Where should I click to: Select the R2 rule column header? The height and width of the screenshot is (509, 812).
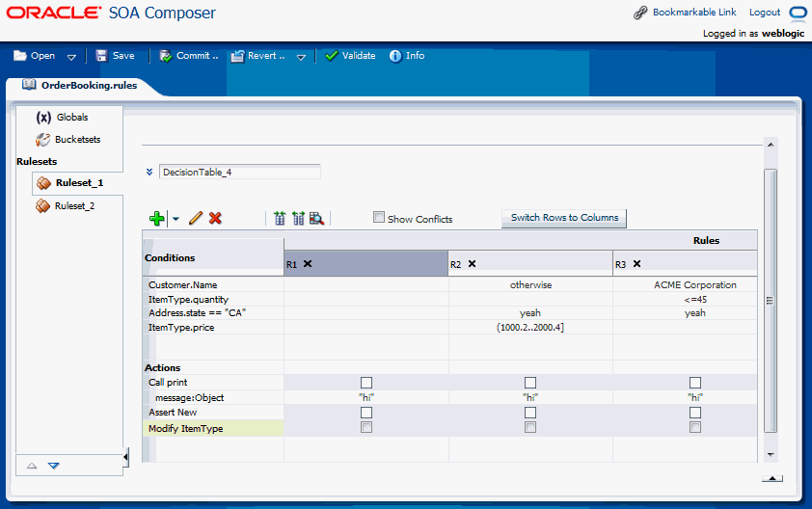click(530, 263)
